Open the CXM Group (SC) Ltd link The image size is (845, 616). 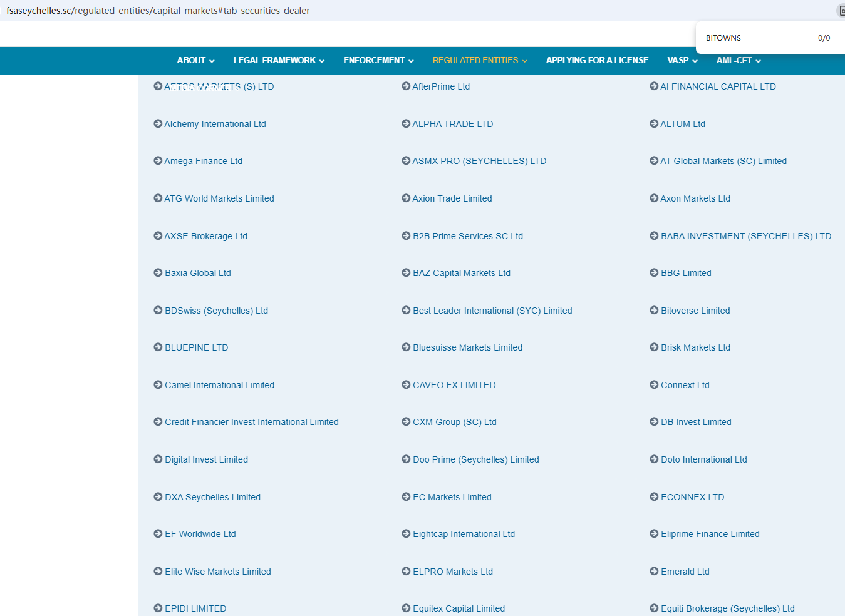click(x=455, y=422)
